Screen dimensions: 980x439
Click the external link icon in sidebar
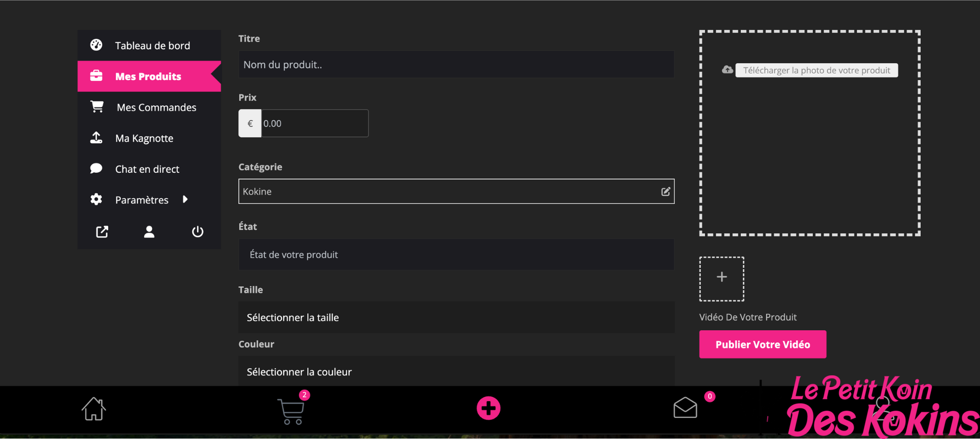102,232
